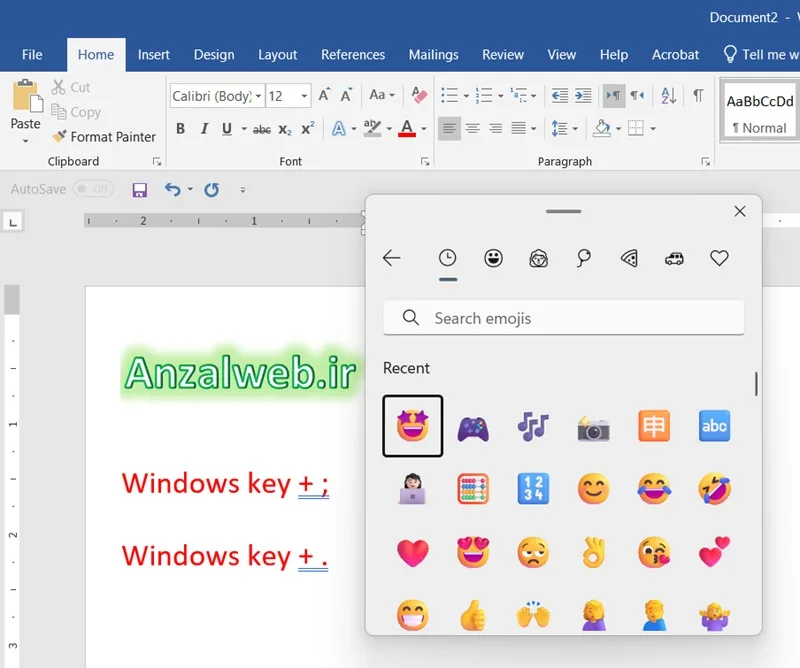Toggle Underline formatting
800x668 pixels.
click(227, 129)
